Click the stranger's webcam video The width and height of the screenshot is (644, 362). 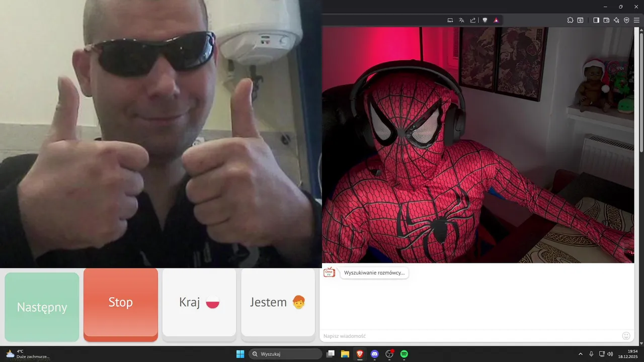pos(160,134)
